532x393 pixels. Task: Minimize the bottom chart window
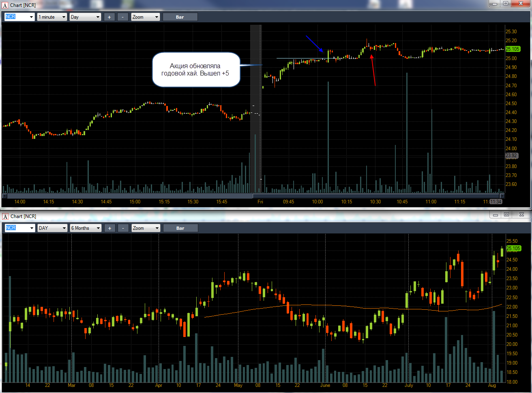[496, 214]
